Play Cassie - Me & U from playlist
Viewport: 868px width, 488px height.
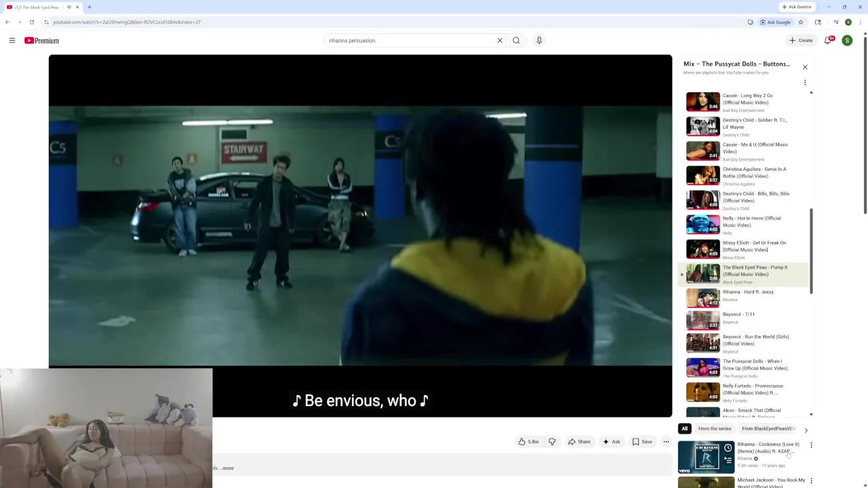[x=745, y=151]
